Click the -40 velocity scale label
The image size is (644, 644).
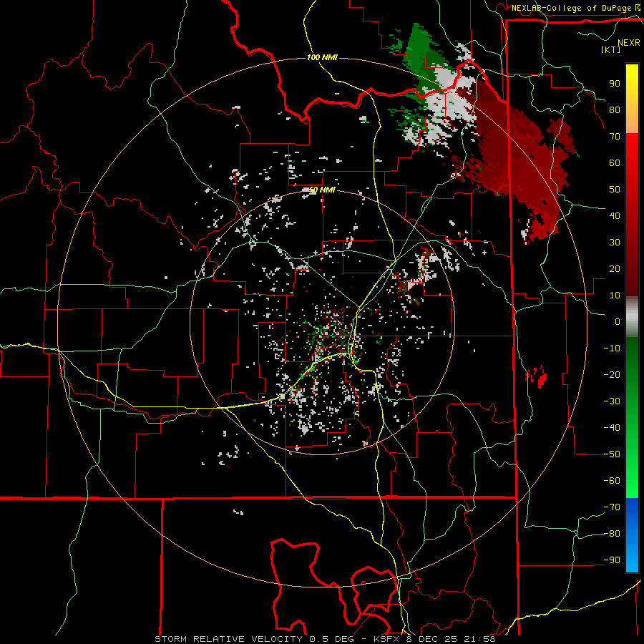coord(612,428)
